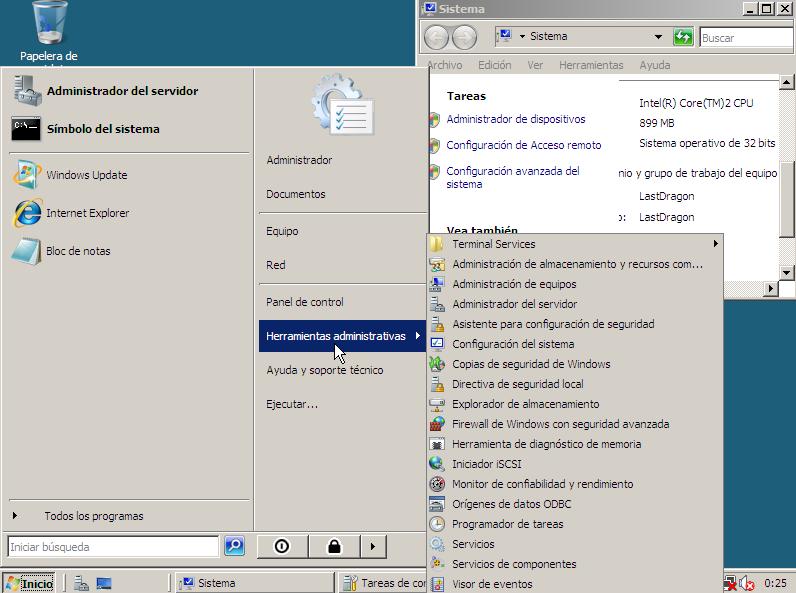The width and height of the screenshot is (796, 593).
Task: Open Símbolo del sistema command prompt
Action: click(102, 129)
